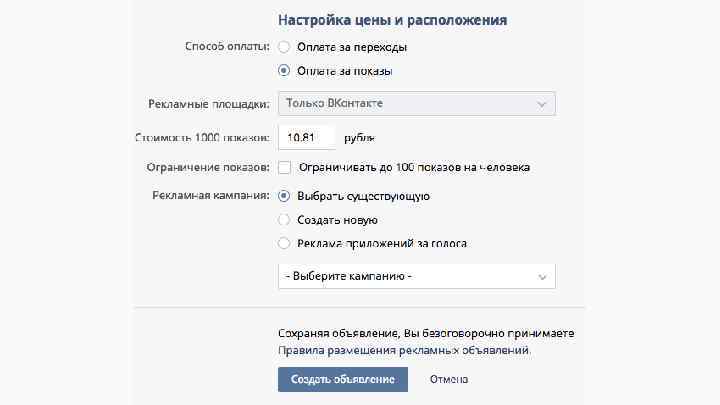The height and width of the screenshot is (405, 720).
Task: Select the 'Оплата за переходы' radio button
Action: tap(285, 47)
